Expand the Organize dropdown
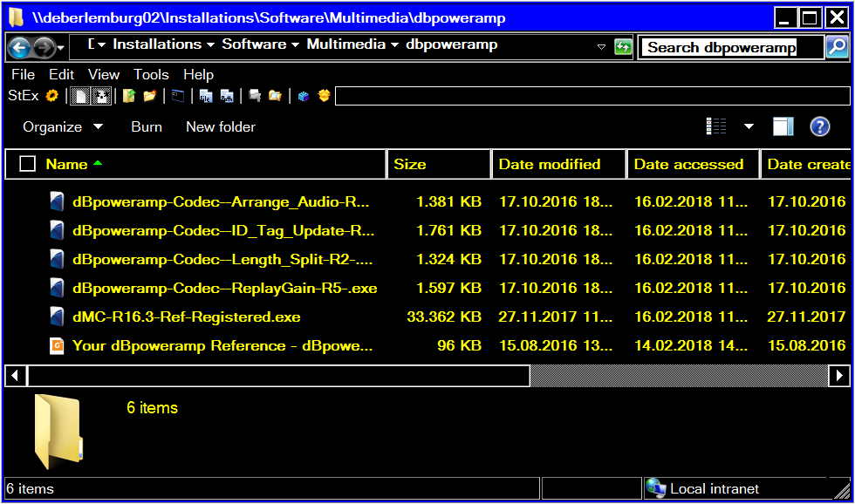 tap(63, 127)
